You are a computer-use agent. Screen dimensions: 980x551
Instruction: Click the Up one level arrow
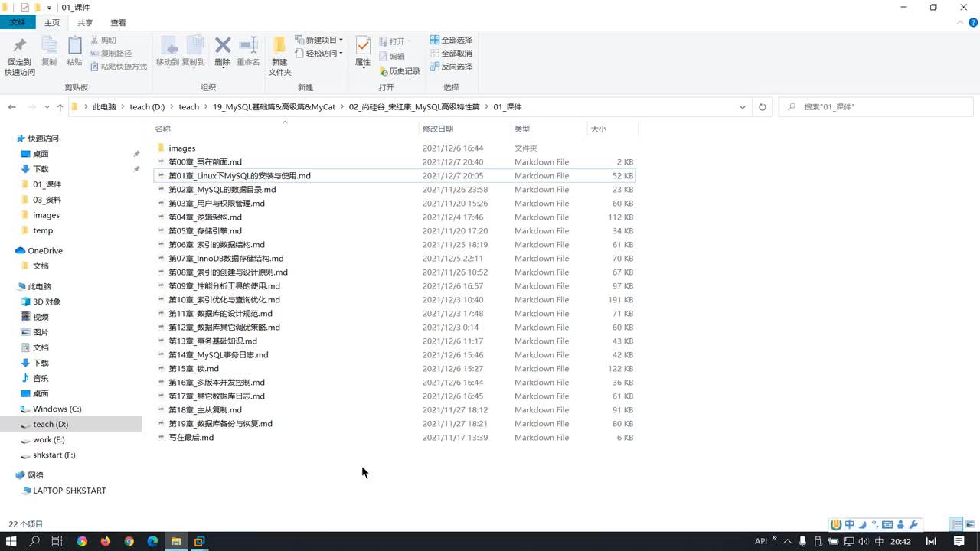(60, 107)
